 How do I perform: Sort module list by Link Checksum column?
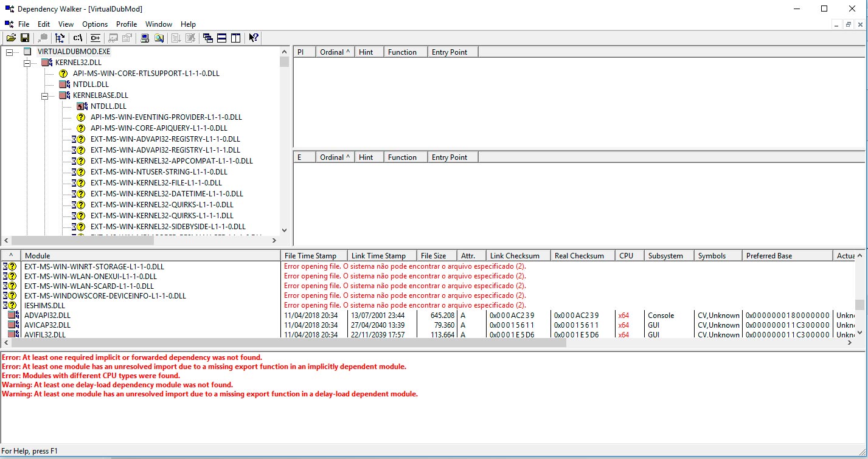point(518,256)
